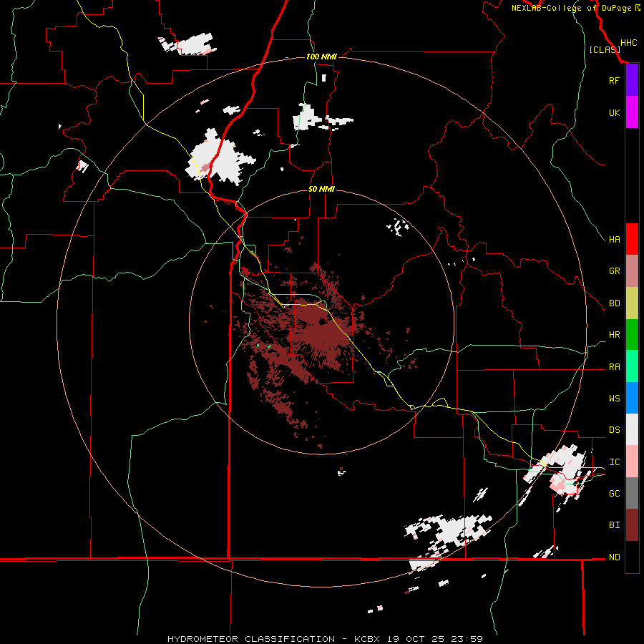The width and height of the screenshot is (644, 644).
Task: Click the "IC" legend label
Action: [614, 462]
